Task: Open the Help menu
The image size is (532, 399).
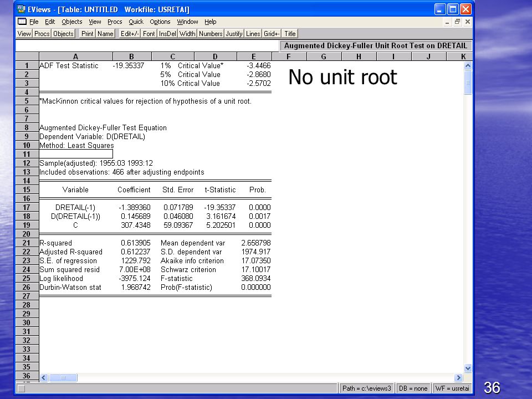Action: point(211,22)
